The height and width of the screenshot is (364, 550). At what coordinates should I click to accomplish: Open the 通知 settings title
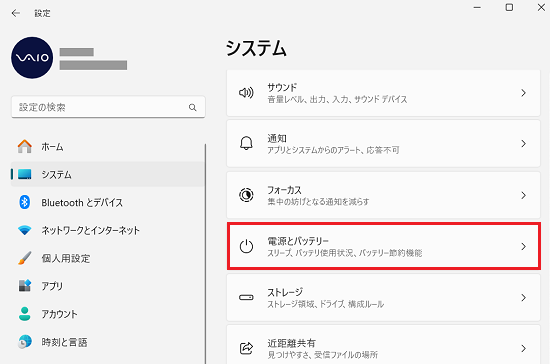[277, 138]
